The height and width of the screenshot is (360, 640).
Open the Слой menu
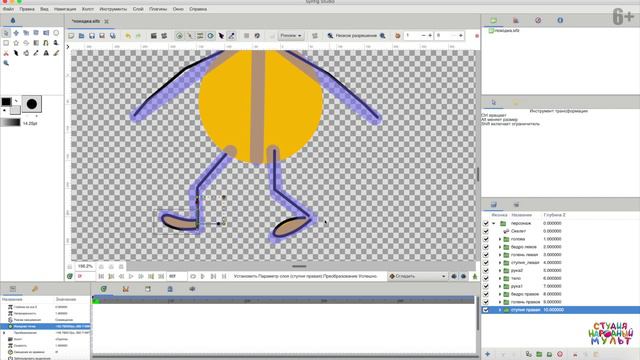click(x=138, y=9)
